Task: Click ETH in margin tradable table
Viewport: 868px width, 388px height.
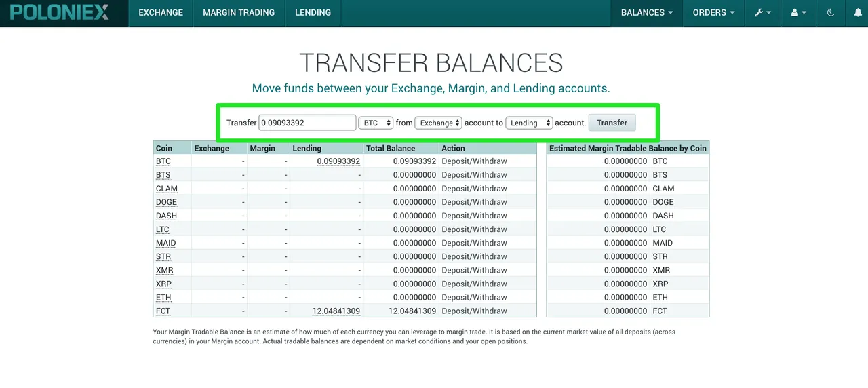Action: pyautogui.click(x=660, y=297)
